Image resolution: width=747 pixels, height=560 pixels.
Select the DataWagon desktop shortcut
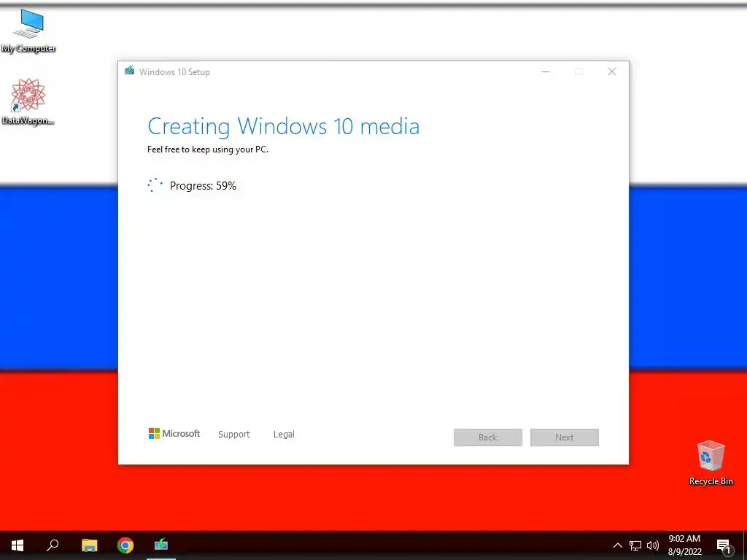click(x=28, y=102)
